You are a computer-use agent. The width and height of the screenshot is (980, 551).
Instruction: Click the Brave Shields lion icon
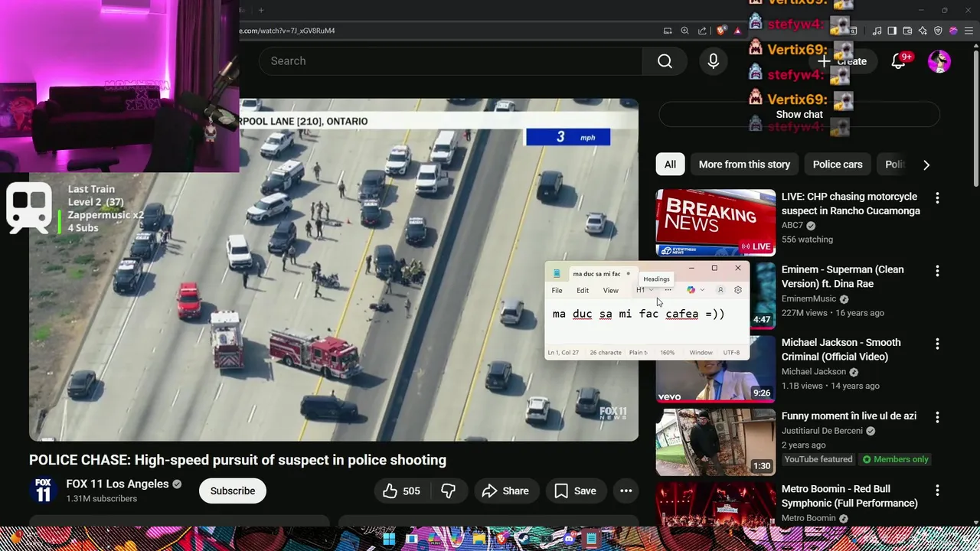click(720, 31)
